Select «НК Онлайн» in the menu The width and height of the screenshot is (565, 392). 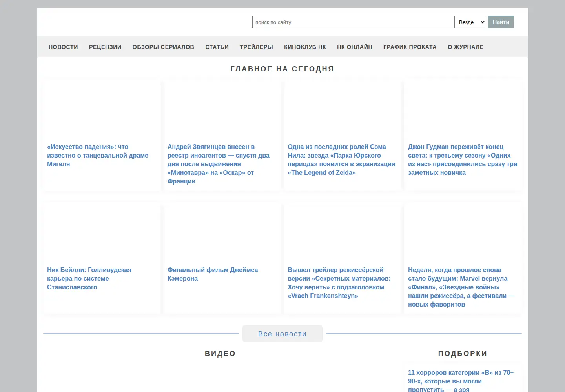tap(355, 47)
